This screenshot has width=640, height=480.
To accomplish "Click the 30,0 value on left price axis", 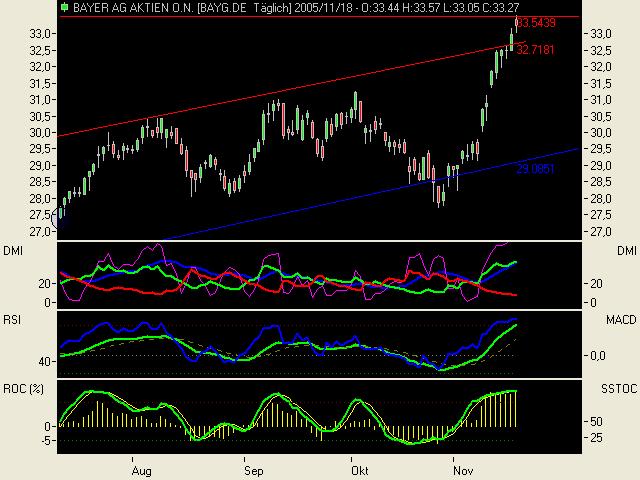I will [x=40, y=133].
